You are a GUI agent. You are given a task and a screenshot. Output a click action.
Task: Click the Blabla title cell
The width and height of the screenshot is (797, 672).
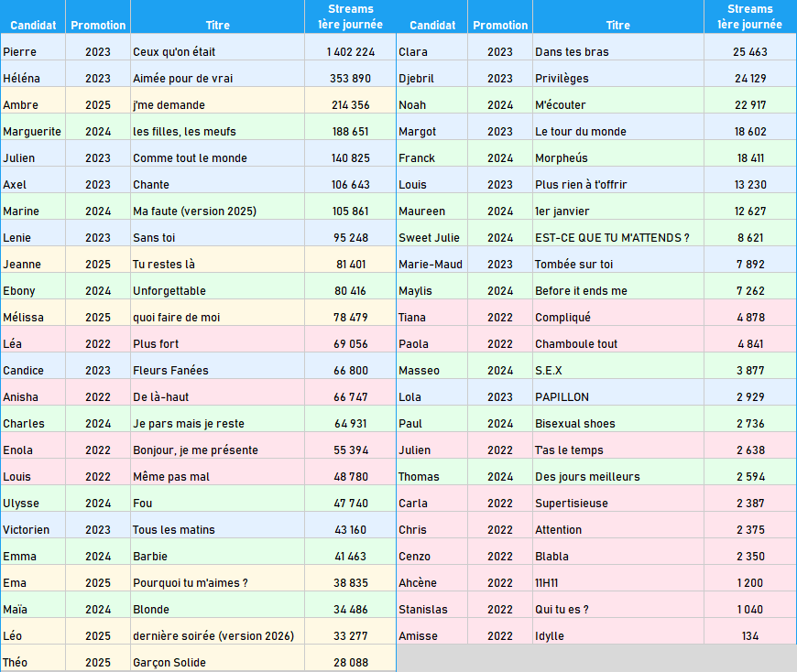(618, 551)
